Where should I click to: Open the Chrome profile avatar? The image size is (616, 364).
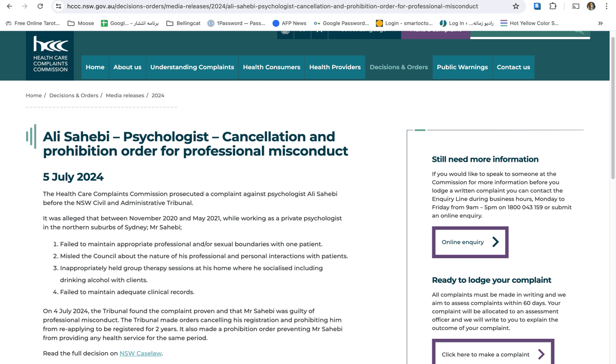point(591,6)
